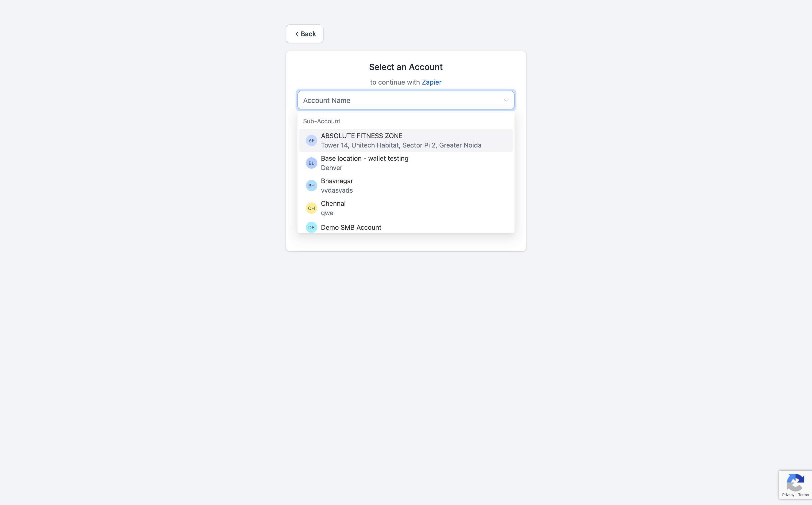This screenshot has width=812, height=505.
Task: Click the AF avatar icon
Action: coord(311,141)
